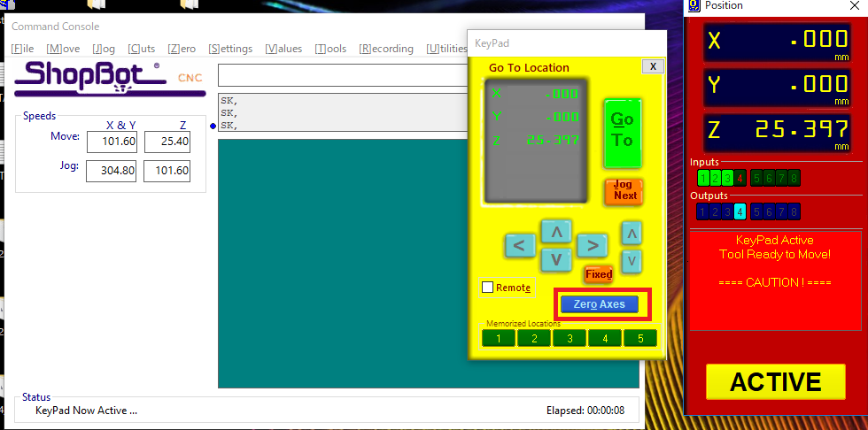Close the KeyPad with the X button
Image resolution: width=868 pixels, height=430 pixels.
(x=653, y=66)
